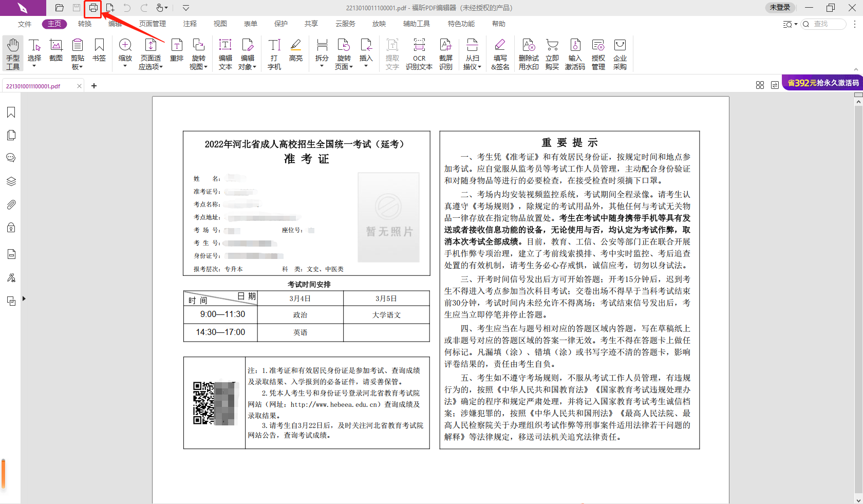Click the 编辑文本 edit text tool
Screen dimensions: 863x504
(226, 53)
